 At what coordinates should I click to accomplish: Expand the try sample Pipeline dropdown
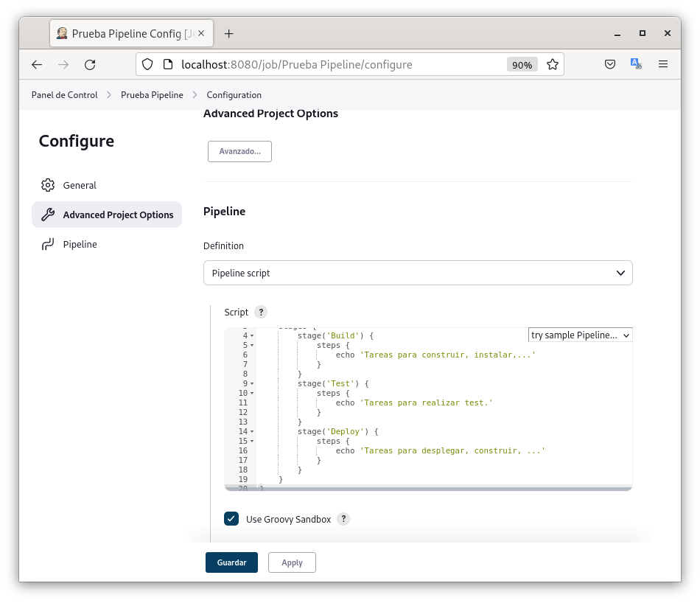pos(581,335)
